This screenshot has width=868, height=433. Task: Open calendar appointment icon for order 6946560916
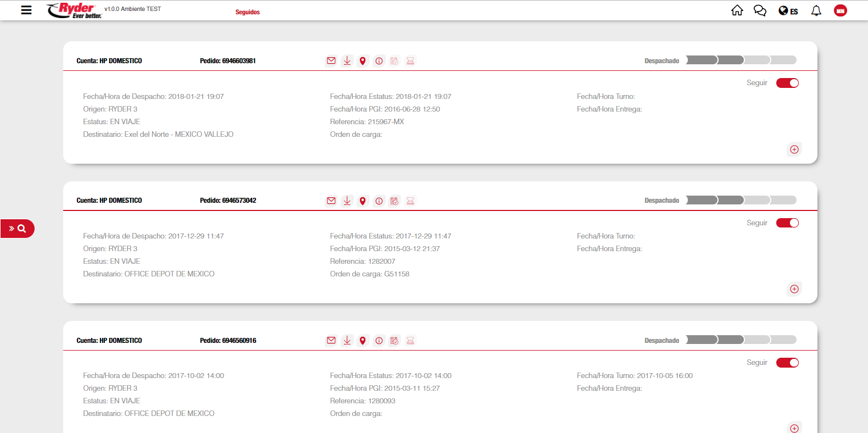click(394, 341)
